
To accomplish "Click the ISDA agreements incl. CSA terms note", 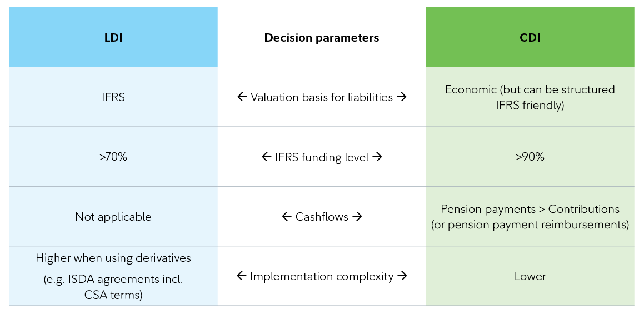I will pyautogui.click(x=113, y=287).
